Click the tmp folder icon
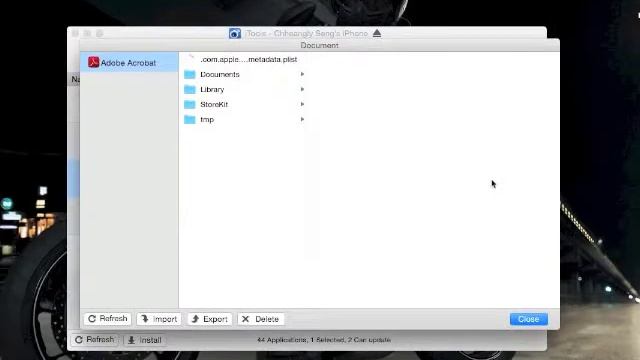 [190, 120]
